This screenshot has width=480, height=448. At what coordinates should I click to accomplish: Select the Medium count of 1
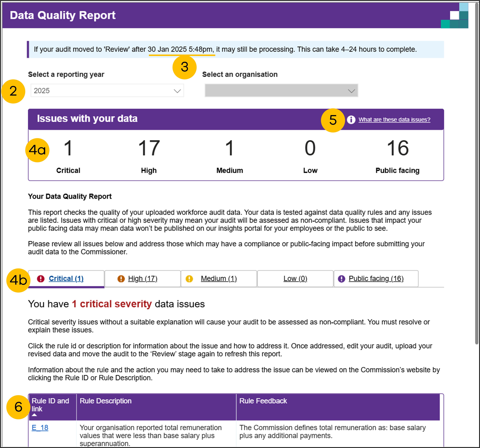click(x=230, y=148)
